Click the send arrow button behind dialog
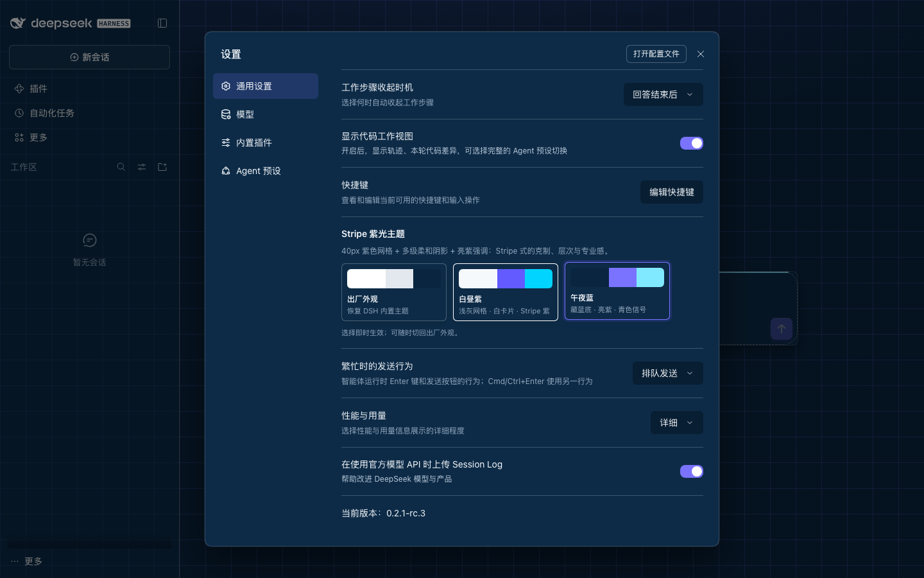This screenshot has height=578, width=924. click(x=782, y=329)
